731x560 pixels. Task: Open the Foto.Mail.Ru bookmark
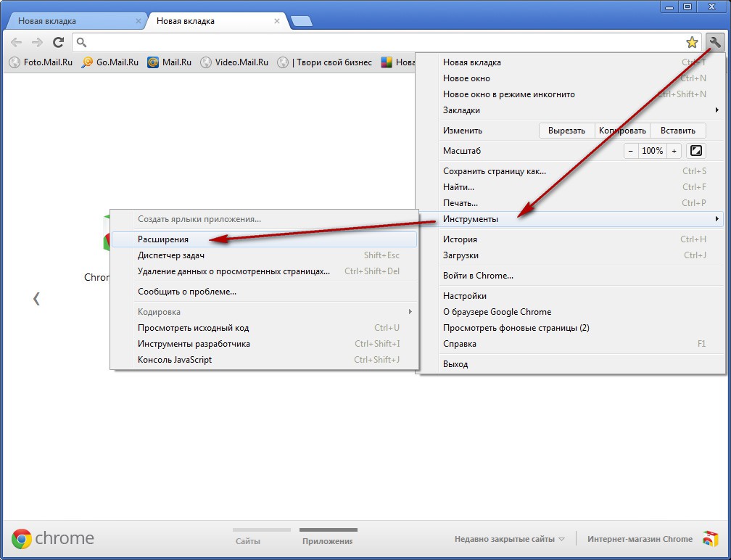[41, 62]
